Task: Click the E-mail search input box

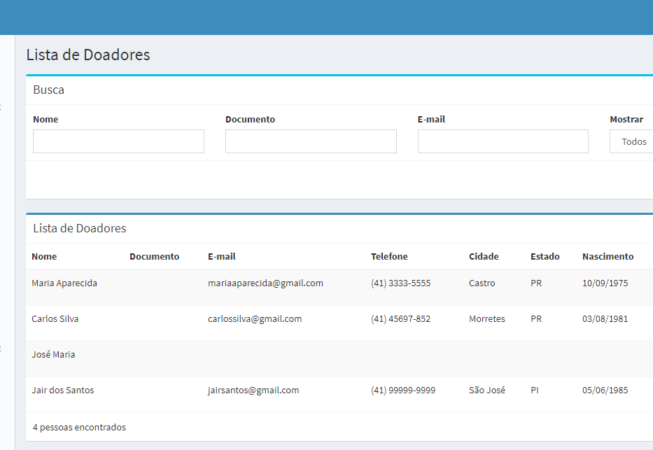Action: click(x=502, y=141)
